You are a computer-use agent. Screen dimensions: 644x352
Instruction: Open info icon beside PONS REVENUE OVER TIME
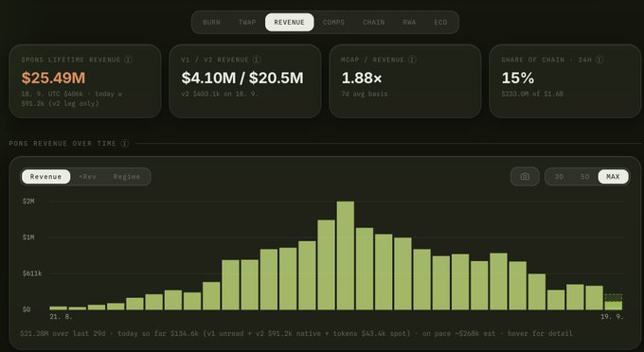(125, 143)
